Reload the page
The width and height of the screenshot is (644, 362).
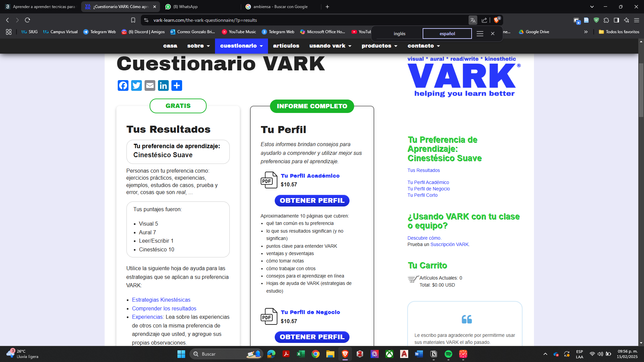pyautogui.click(x=28, y=20)
